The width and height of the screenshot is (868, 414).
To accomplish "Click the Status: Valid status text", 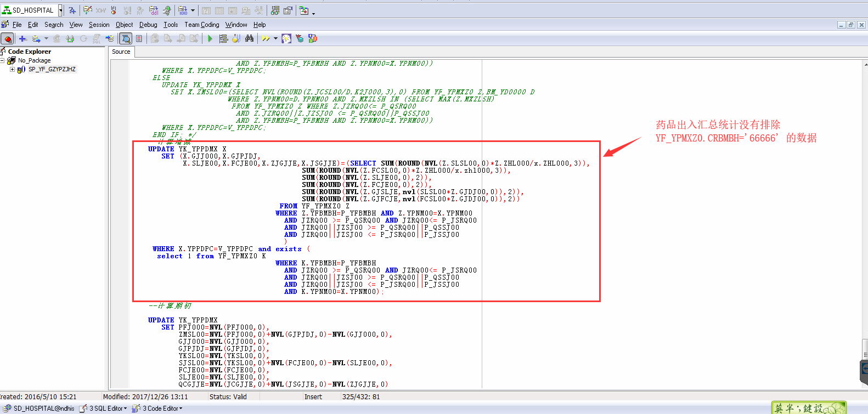I will 228,396.
